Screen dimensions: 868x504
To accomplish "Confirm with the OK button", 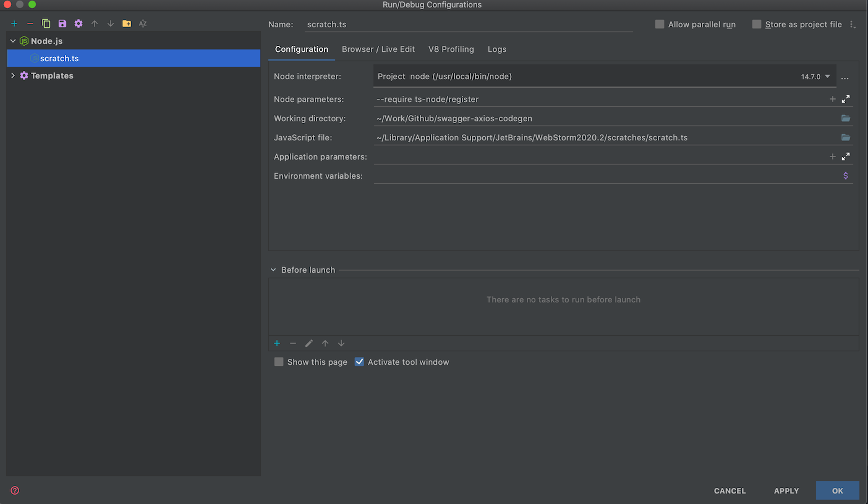I will (x=838, y=490).
